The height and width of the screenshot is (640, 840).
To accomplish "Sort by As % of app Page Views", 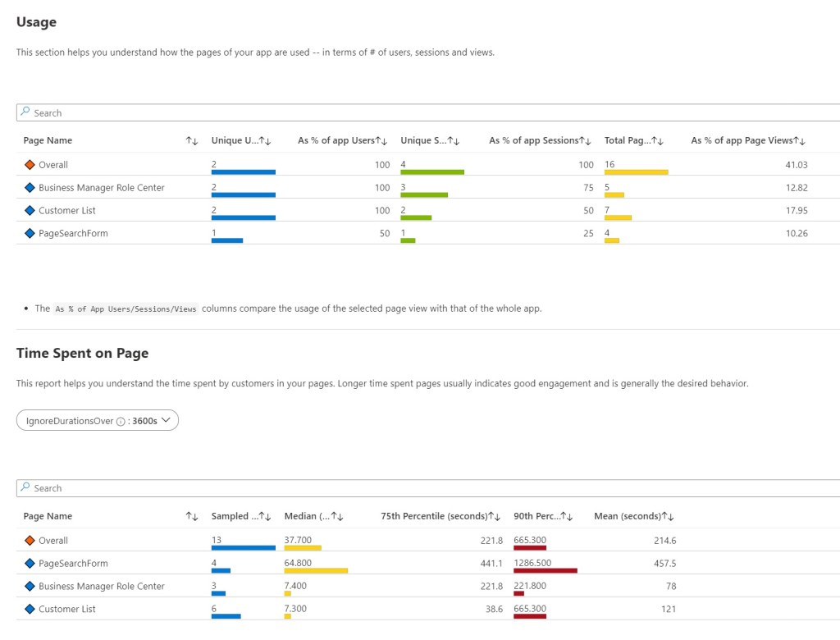I will coord(748,141).
